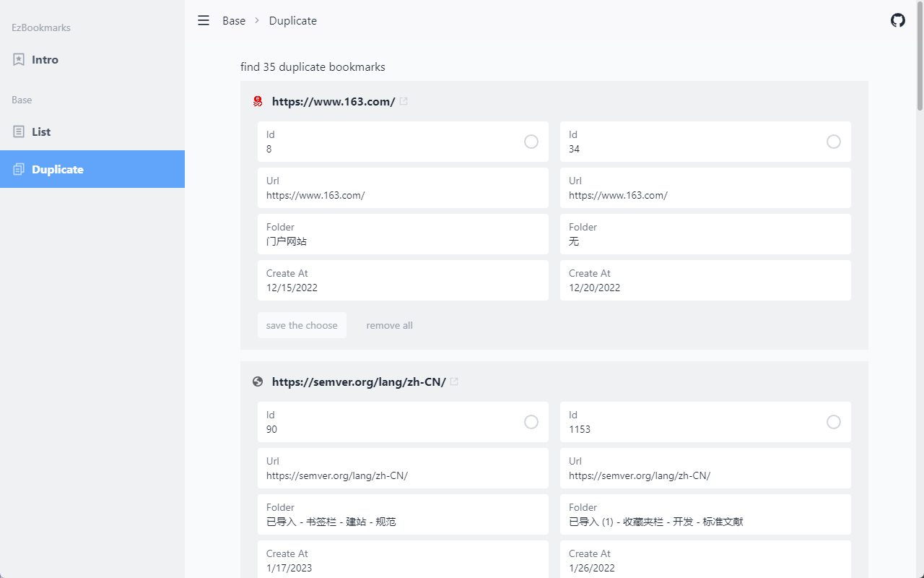The width and height of the screenshot is (924, 578).
Task: Click the https://semver.org/lang/zh-CN/ heading link
Action: 359,382
